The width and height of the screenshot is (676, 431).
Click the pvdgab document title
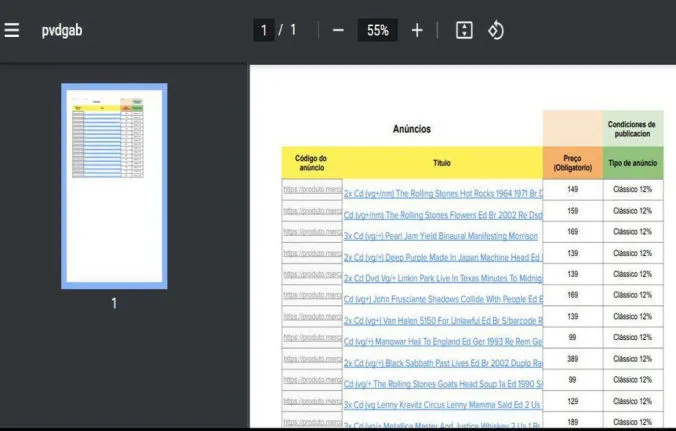pos(61,30)
